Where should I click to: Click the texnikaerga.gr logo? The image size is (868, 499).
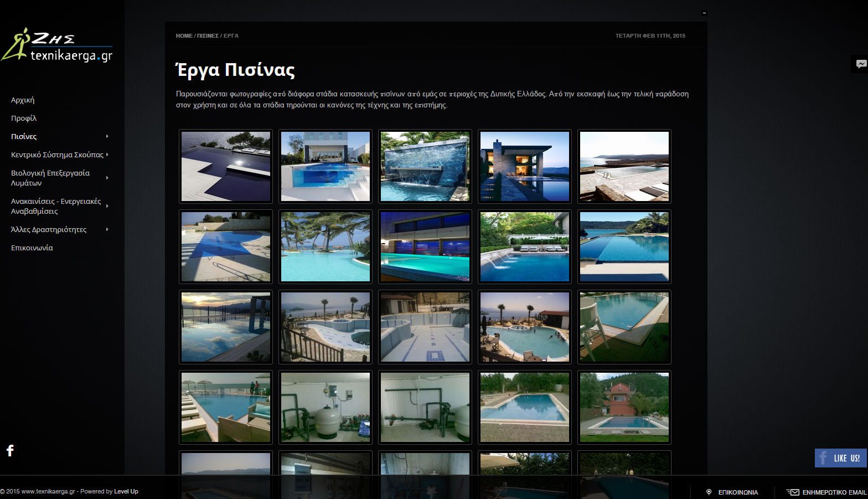[57, 46]
